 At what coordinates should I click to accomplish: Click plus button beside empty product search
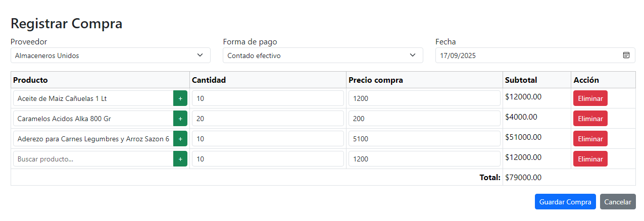[180, 159]
